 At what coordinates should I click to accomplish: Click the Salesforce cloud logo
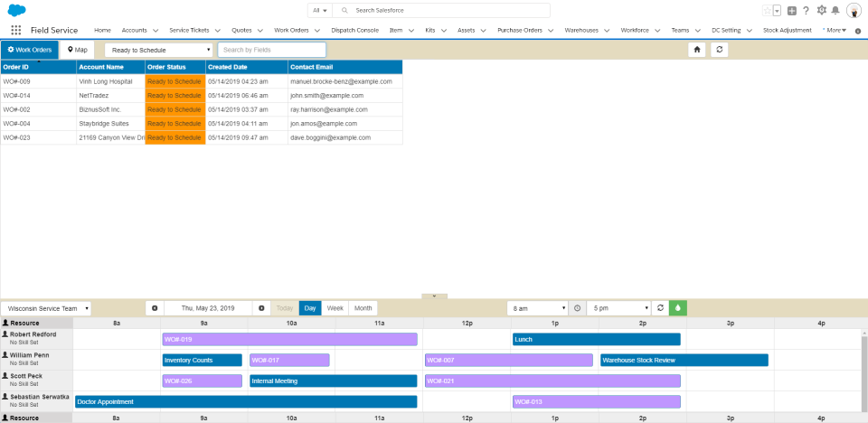(16, 10)
